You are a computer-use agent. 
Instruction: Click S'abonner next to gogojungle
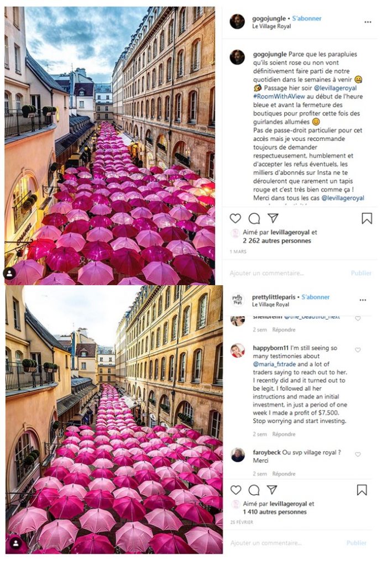(306, 18)
